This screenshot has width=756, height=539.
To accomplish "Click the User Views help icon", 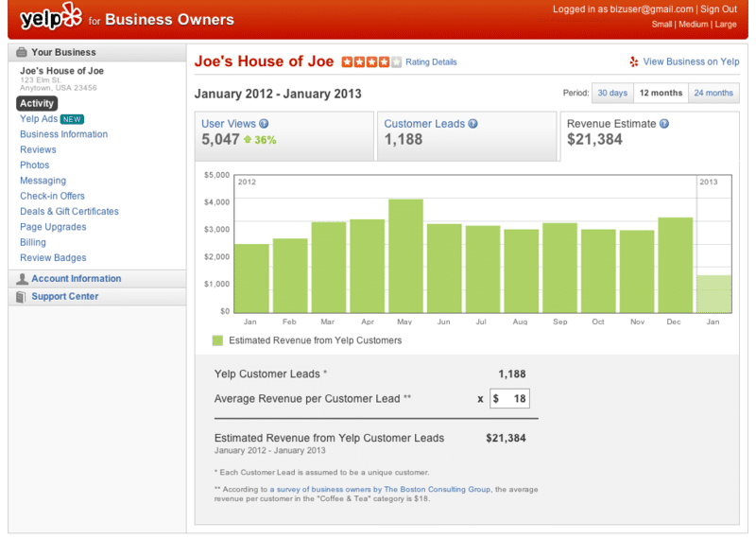I will (x=264, y=123).
